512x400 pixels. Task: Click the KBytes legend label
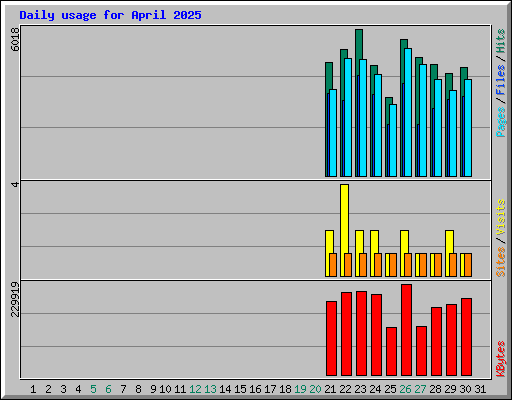[x=500, y=359]
